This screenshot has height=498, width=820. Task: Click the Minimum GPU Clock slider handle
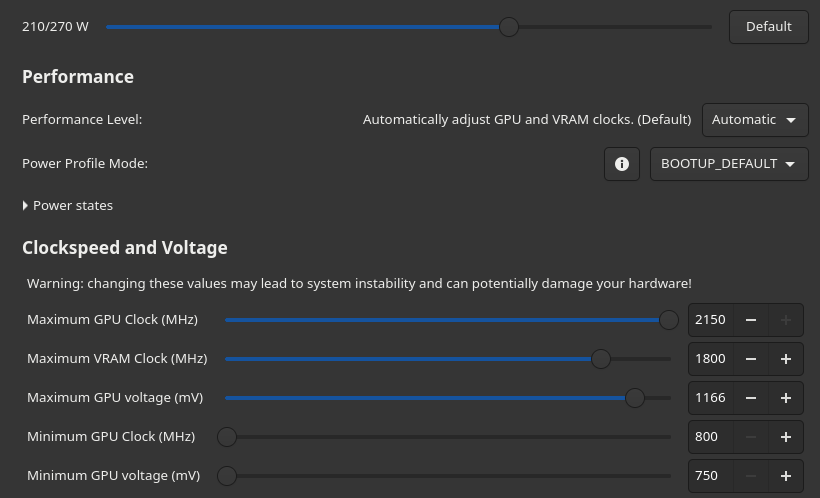[227, 437]
